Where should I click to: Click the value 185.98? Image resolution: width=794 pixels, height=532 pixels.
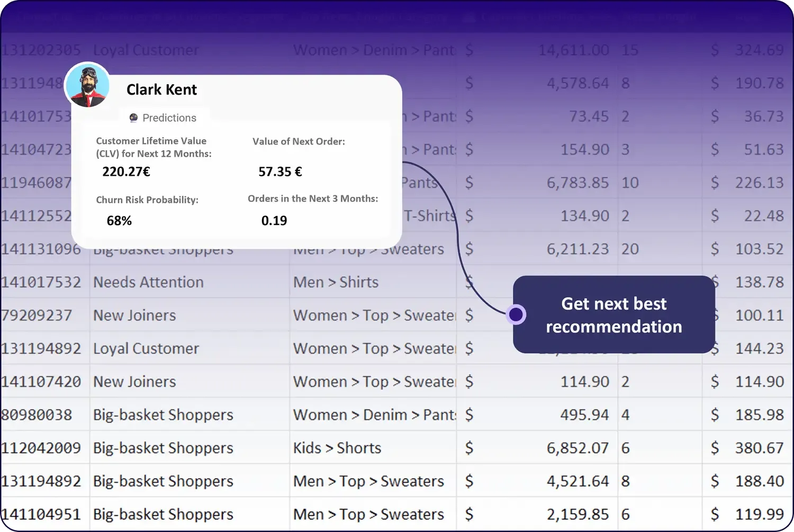pyautogui.click(x=760, y=414)
